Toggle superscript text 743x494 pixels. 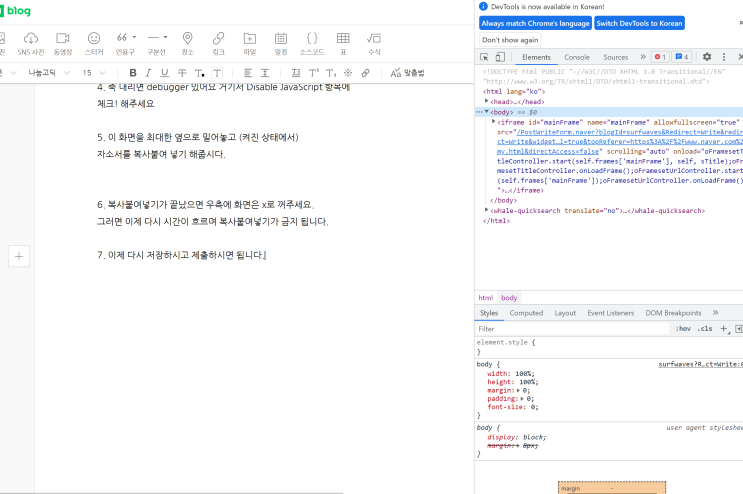314,72
